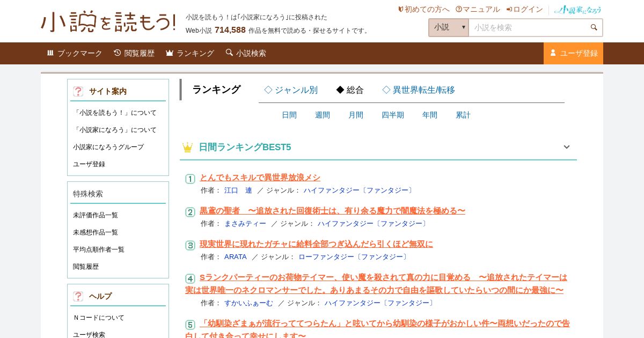Viewport: 644px width, 338px height.
Task: Open 小説家になろうグループ sidebar link
Action: (108, 147)
